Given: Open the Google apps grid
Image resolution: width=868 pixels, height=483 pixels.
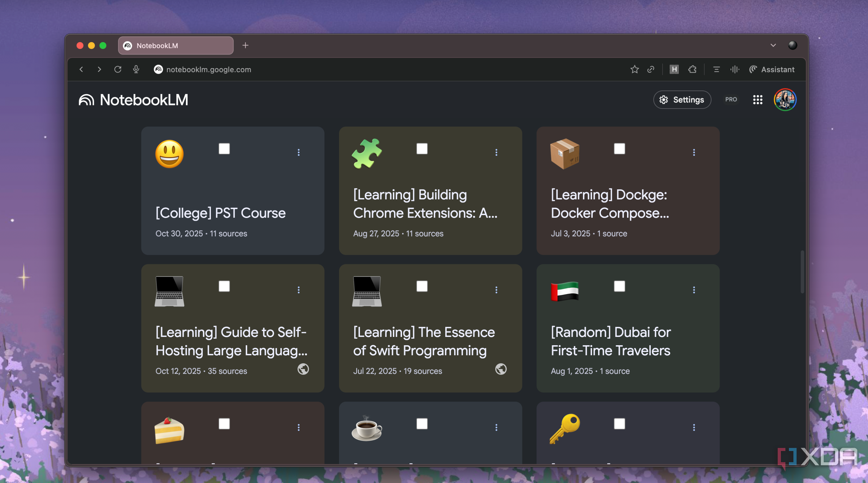Looking at the screenshot, I should click(x=758, y=100).
